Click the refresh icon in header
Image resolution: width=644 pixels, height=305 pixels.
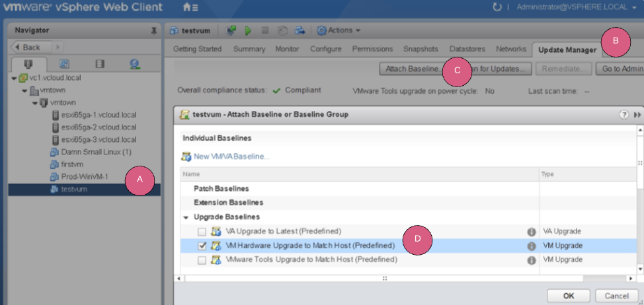point(497,7)
